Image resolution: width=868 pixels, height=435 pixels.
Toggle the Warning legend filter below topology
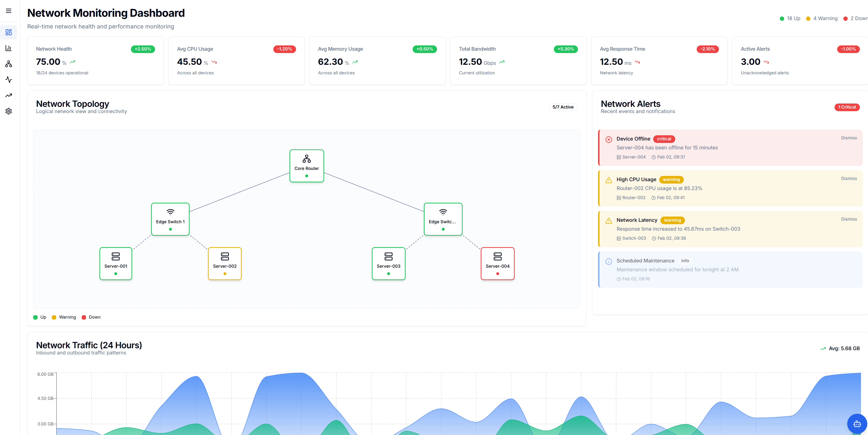tap(64, 317)
